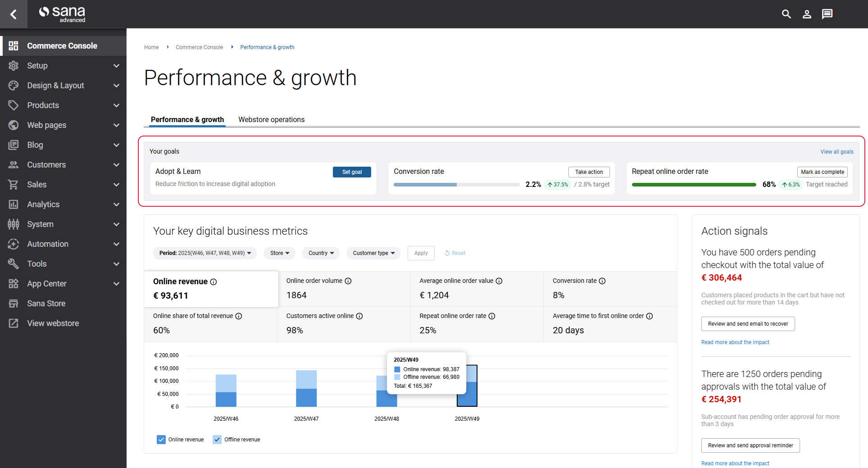Toggle the Offline revenue chart checkbox
Viewport: 868px width, 468px height.
[x=217, y=440]
